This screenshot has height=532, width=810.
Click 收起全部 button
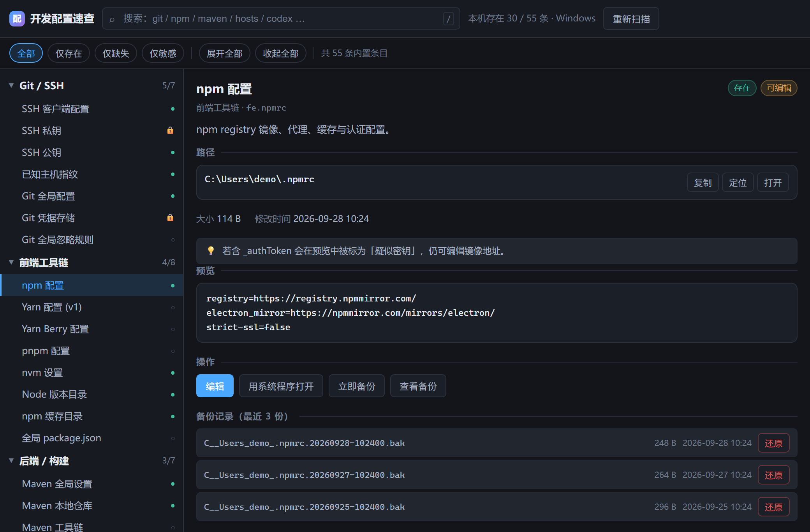coord(281,53)
